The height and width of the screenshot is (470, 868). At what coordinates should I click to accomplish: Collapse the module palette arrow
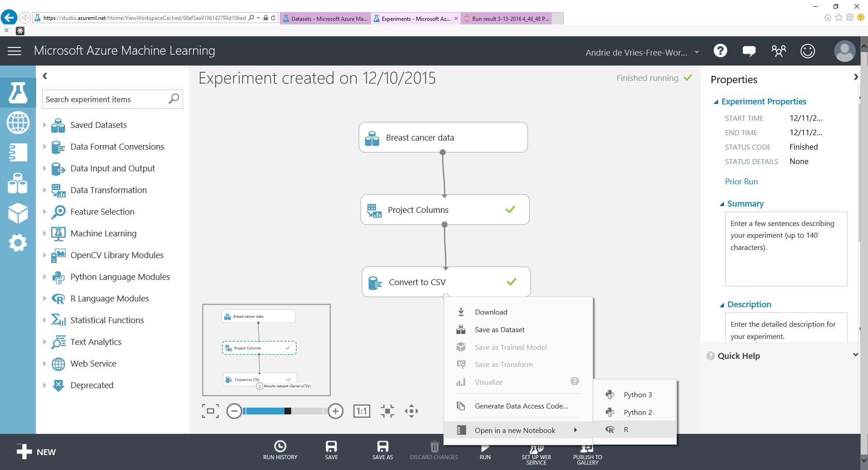(x=45, y=76)
